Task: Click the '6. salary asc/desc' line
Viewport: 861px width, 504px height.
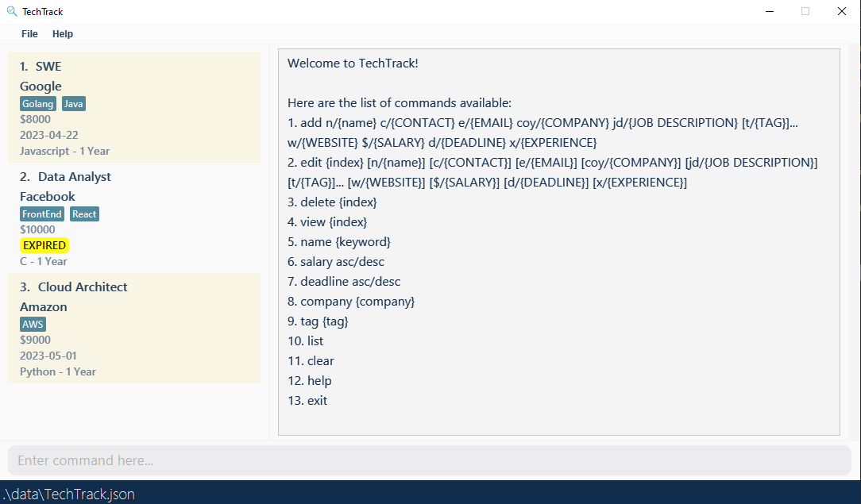Action: (x=335, y=262)
